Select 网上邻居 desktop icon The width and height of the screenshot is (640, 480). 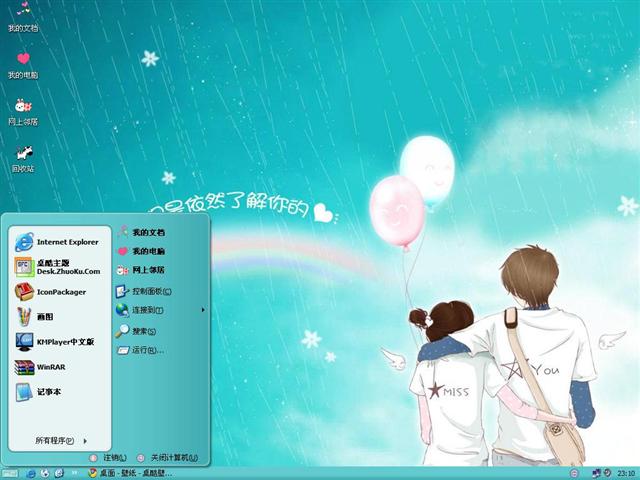[23, 112]
